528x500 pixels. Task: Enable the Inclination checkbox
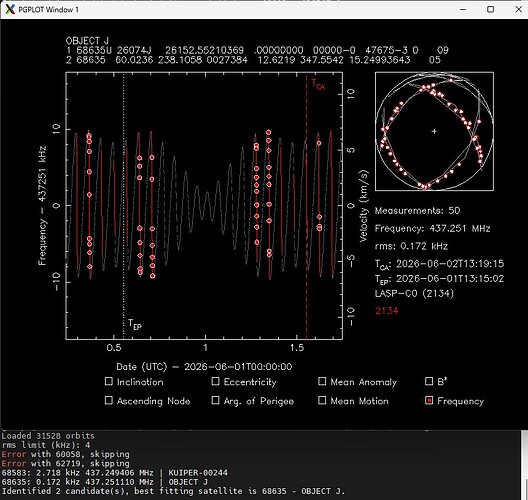109,381
